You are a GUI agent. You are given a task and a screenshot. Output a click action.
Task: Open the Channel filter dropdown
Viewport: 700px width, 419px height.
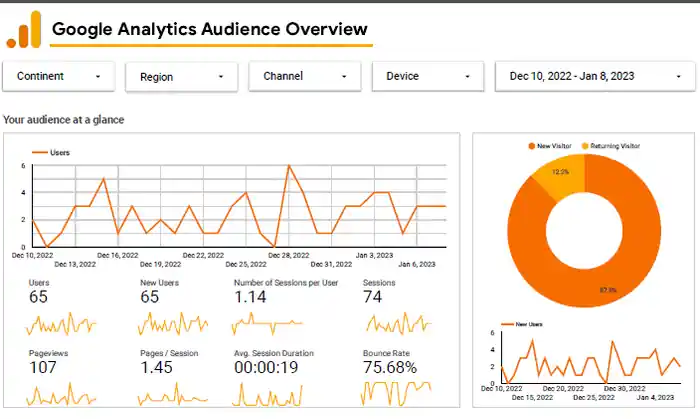coord(305,76)
